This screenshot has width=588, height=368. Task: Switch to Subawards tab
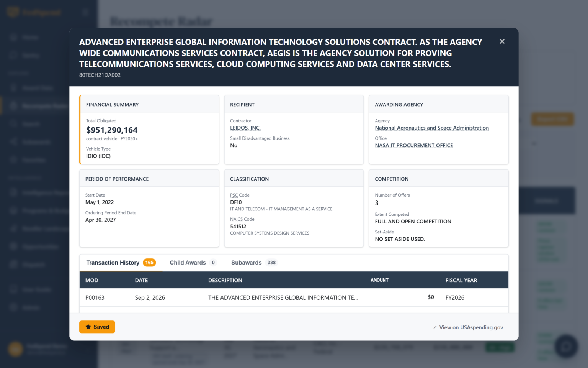pyautogui.click(x=254, y=263)
